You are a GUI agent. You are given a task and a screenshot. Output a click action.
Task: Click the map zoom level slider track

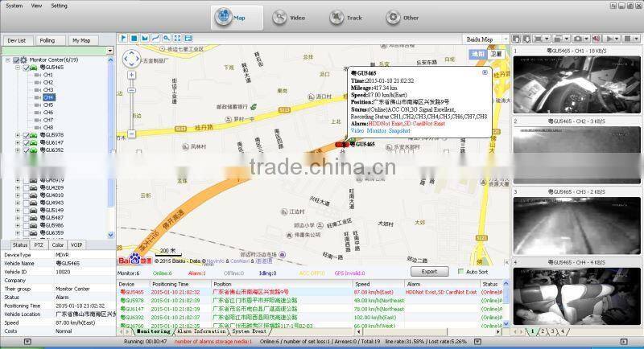click(x=131, y=105)
